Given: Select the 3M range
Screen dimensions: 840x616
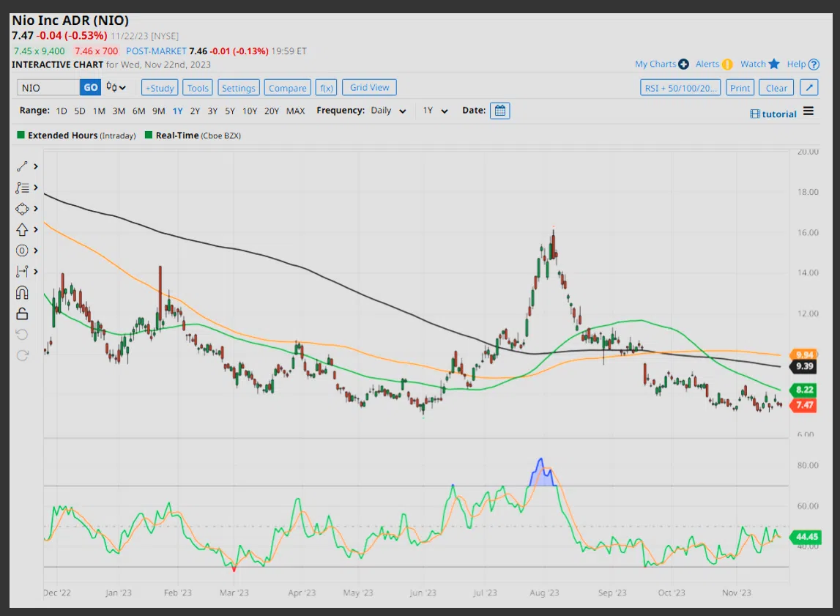Looking at the screenshot, I should point(119,111).
